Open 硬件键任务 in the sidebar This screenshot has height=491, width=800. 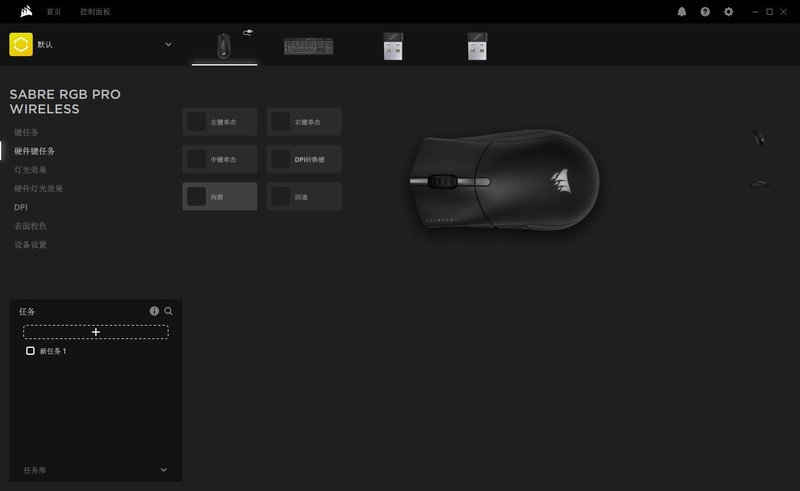pyautogui.click(x=34, y=151)
